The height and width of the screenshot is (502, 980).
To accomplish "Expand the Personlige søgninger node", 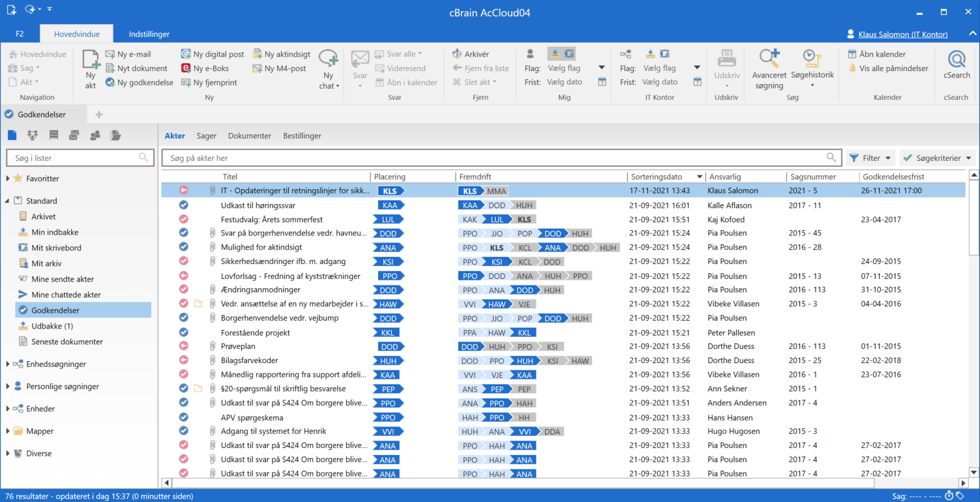I will coord(8,387).
